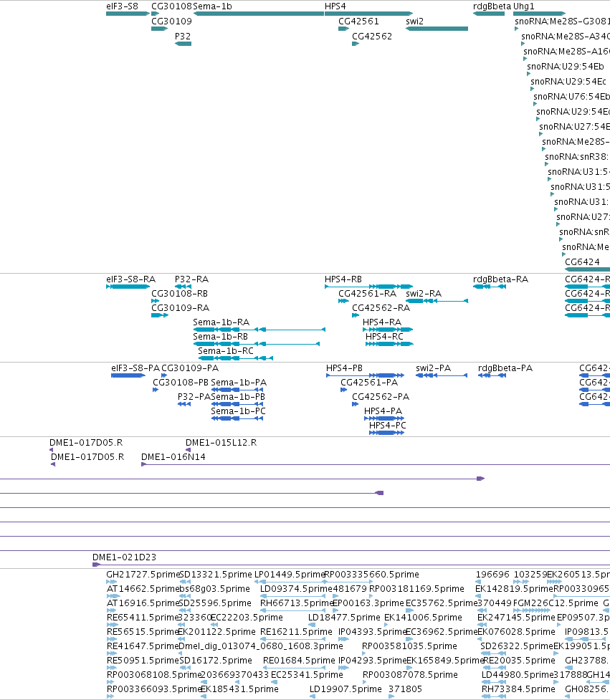
Task: Select the CG6424 gene label
Action: point(582,262)
